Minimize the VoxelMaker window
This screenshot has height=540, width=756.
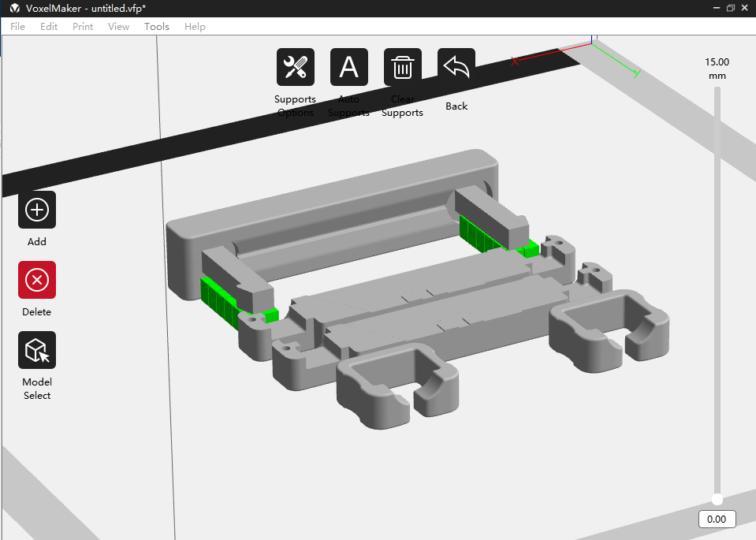pos(717,8)
